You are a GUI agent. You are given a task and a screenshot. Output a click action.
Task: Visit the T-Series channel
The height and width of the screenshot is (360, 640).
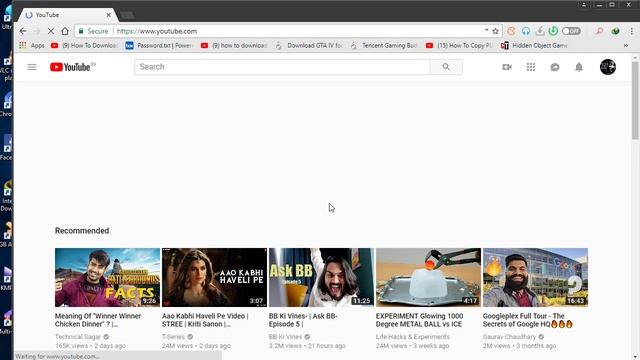coord(173,337)
